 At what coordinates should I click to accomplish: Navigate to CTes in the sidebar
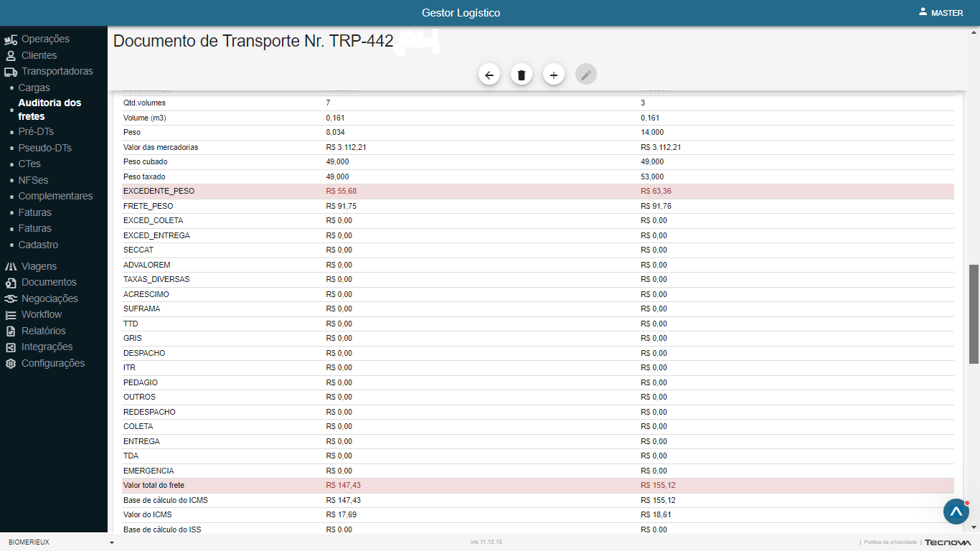29,164
